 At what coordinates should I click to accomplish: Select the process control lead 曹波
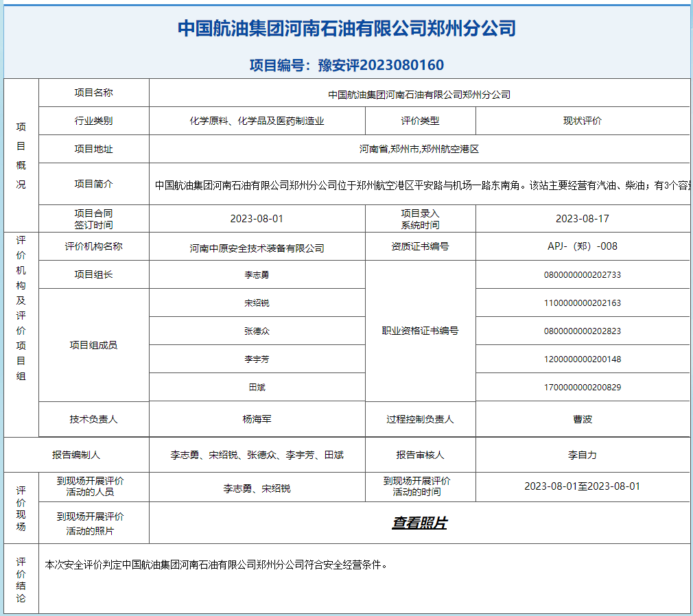[582, 419]
